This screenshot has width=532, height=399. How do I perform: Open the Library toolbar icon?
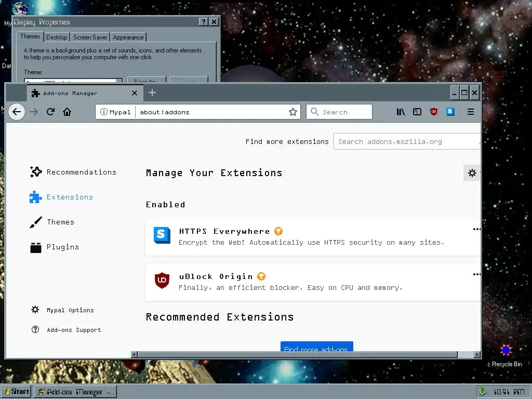click(x=401, y=112)
